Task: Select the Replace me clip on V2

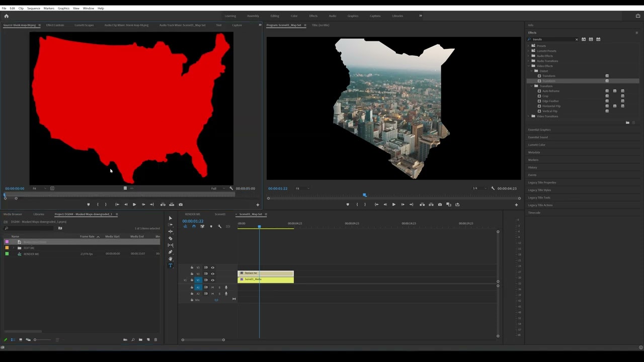Action: tap(266, 274)
